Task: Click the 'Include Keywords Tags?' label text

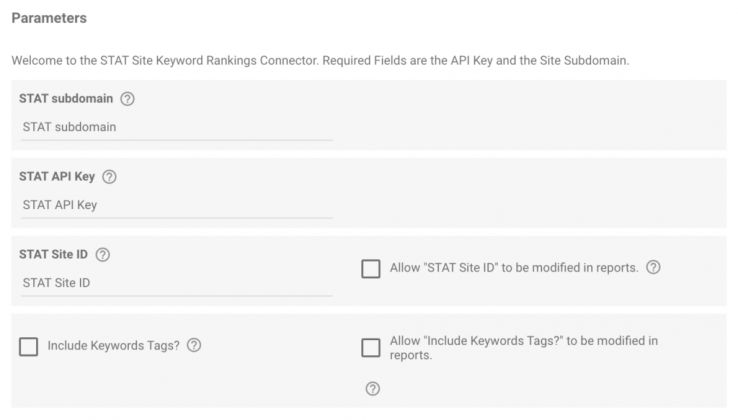Action: coord(114,345)
